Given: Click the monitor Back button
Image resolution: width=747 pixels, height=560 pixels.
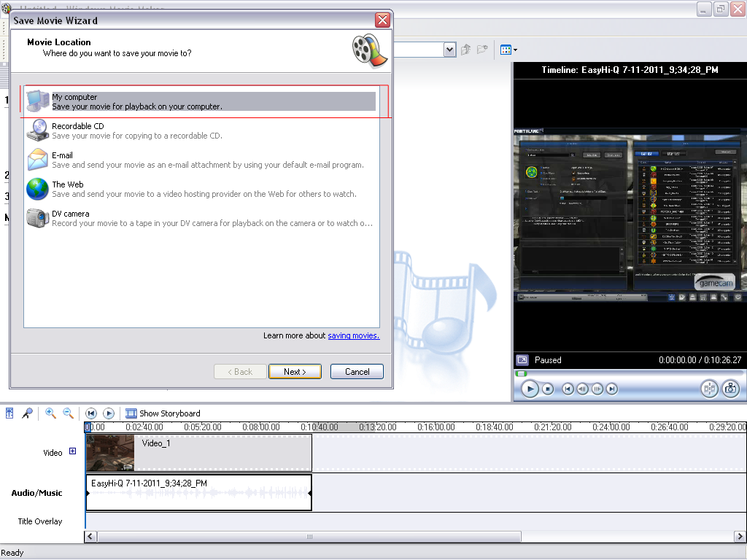Looking at the screenshot, I should click(568, 389).
